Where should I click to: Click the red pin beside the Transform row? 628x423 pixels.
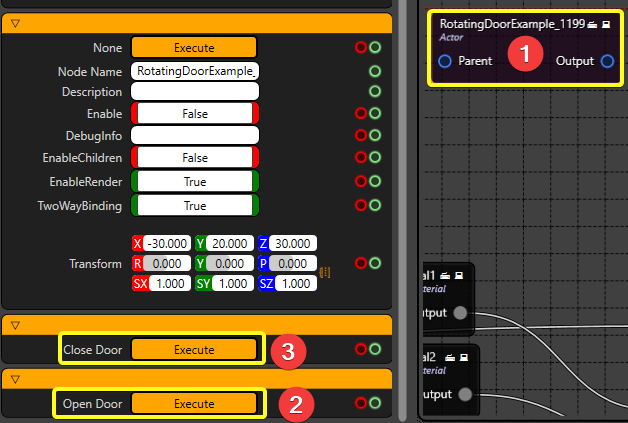pos(361,263)
